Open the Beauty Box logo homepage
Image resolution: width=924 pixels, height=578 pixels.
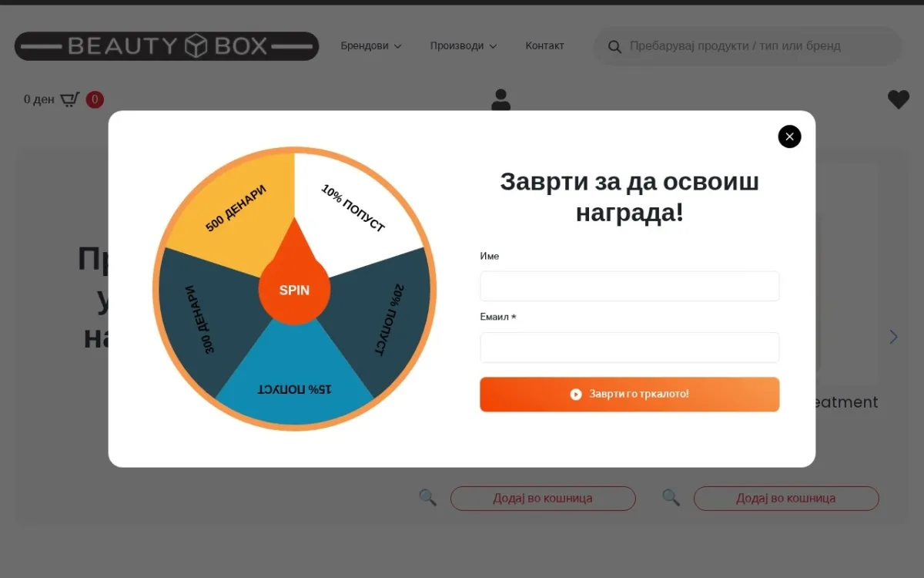(166, 46)
